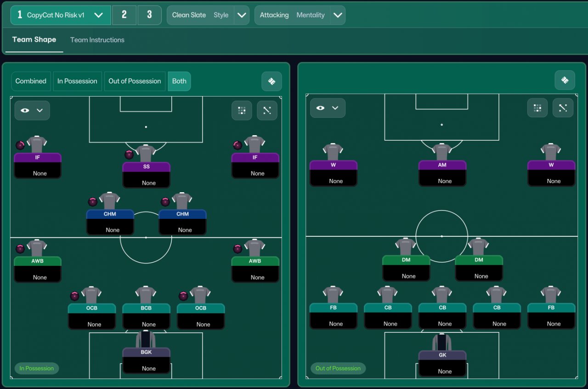
Task: Select the left W shirt icon
Action: point(333,152)
